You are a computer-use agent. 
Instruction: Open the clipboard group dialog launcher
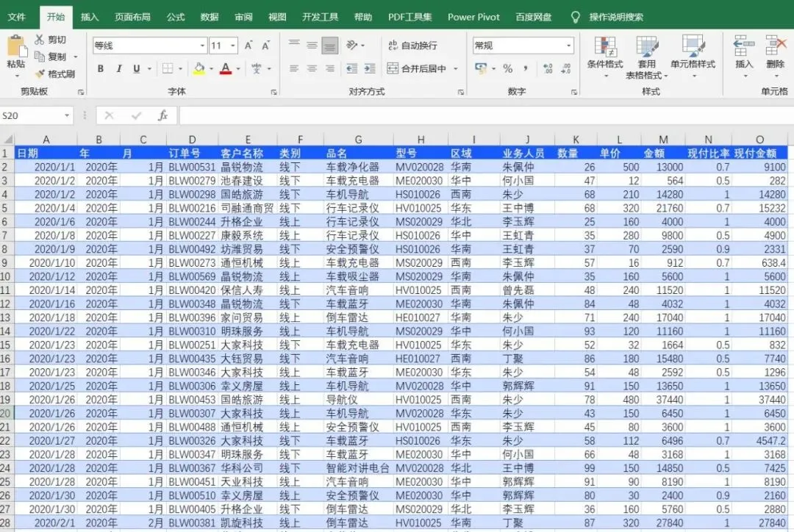pos(81,92)
